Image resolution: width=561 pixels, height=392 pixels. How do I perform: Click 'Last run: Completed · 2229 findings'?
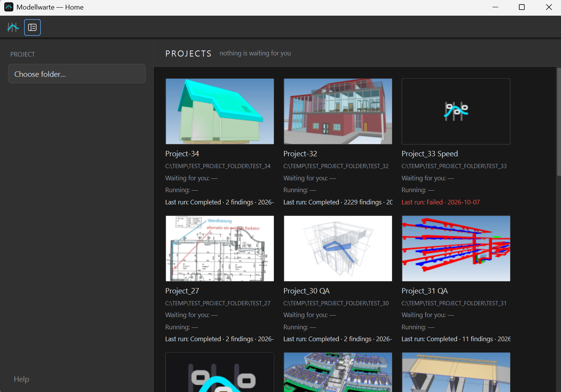(338, 202)
